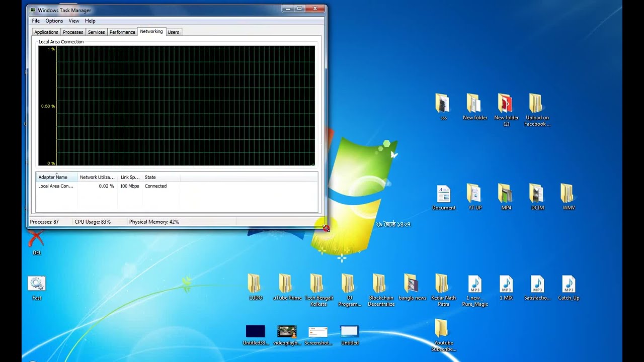Image resolution: width=644 pixels, height=362 pixels.
Task: Sort by Link Speed column header
Action: [130, 177]
